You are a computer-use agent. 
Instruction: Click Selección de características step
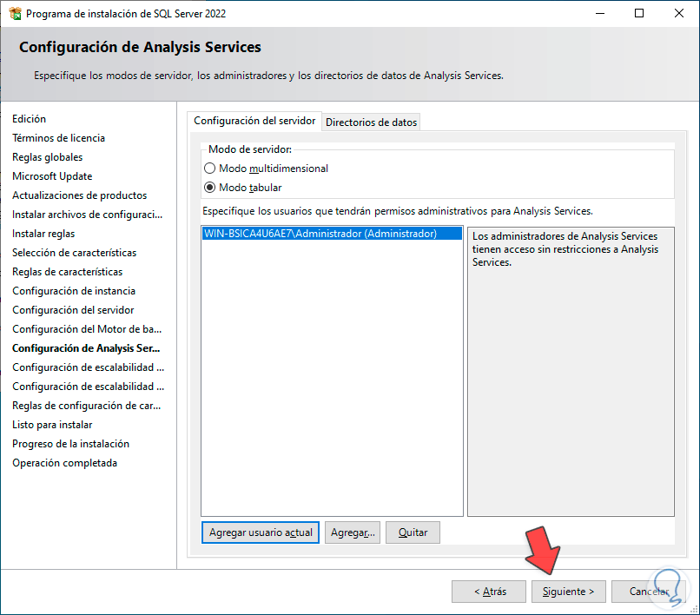(x=74, y=253)
